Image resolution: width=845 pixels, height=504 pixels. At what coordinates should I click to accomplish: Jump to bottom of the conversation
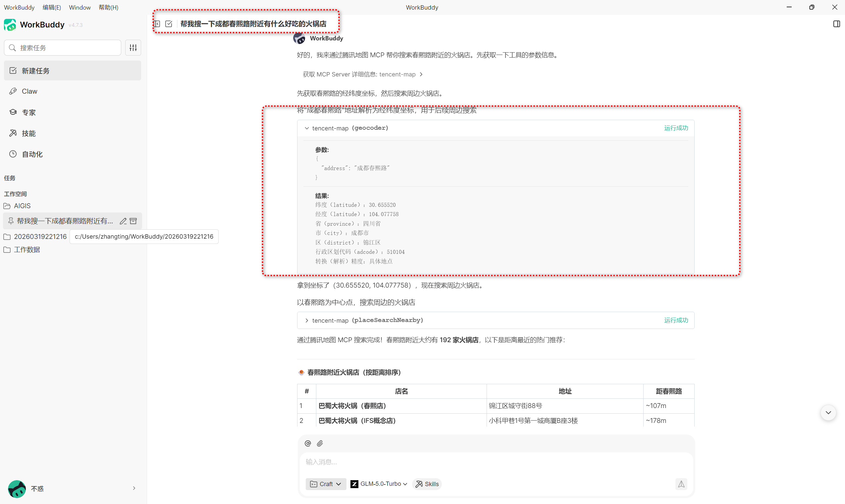tap(828, 413)
